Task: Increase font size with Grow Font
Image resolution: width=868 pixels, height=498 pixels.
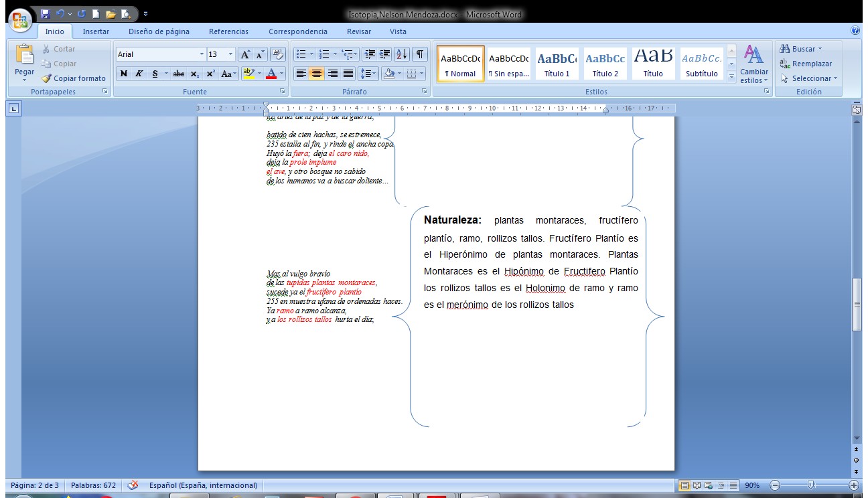Action: point(246,54)
